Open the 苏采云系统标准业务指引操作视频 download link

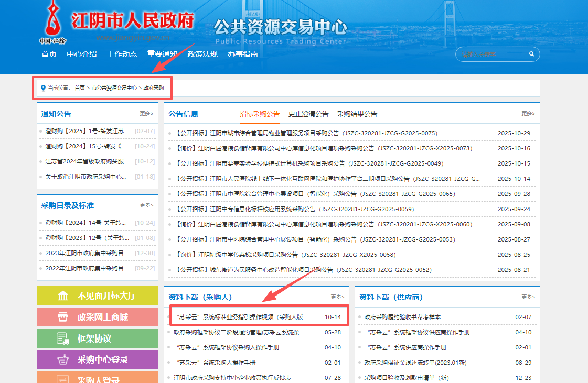[x=242, y=317]
